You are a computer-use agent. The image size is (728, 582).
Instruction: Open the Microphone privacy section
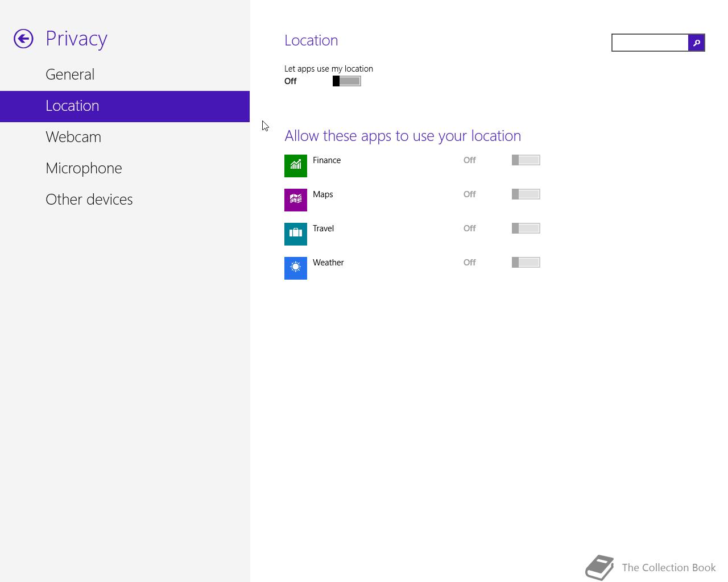pos(125,168)
